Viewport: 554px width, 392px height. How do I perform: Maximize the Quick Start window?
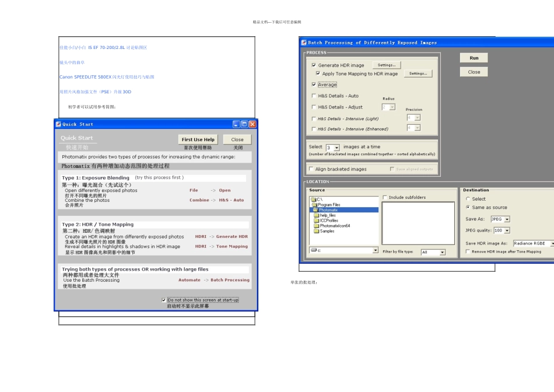(x=244, y=124)
